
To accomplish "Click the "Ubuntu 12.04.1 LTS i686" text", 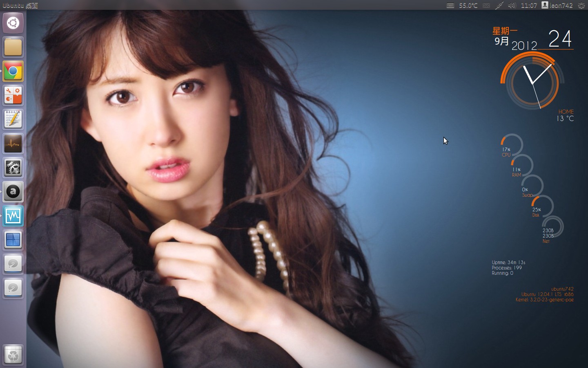I will (x=547, y=294).
